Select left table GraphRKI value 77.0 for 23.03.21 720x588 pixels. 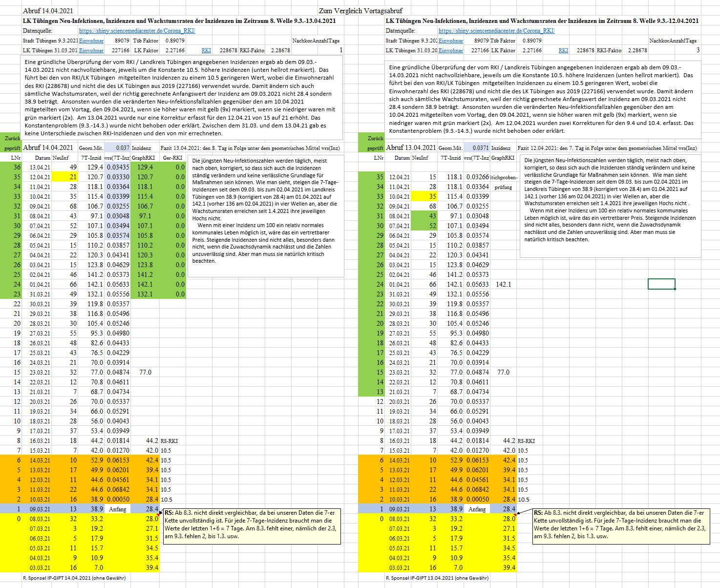[x=145, y=372]
